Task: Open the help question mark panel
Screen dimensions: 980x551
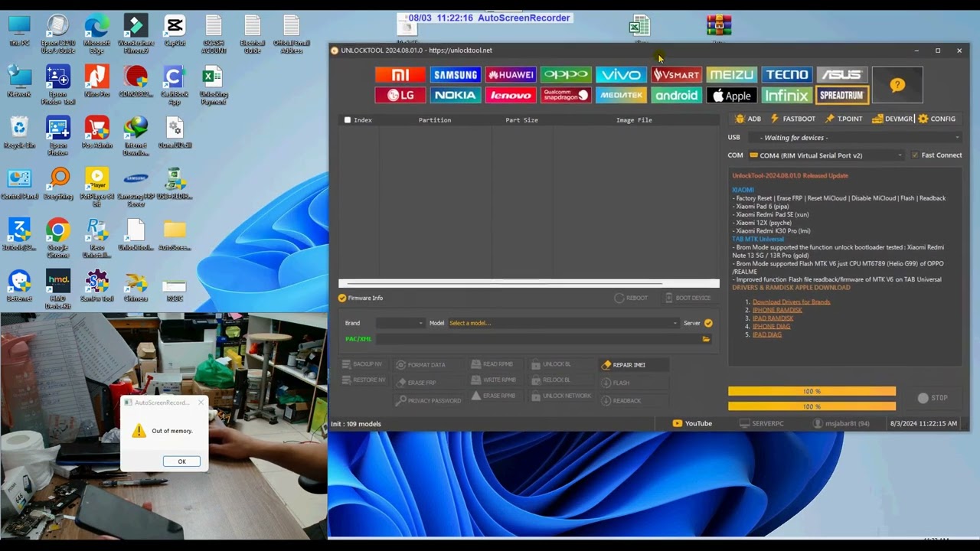Action: 897,85
